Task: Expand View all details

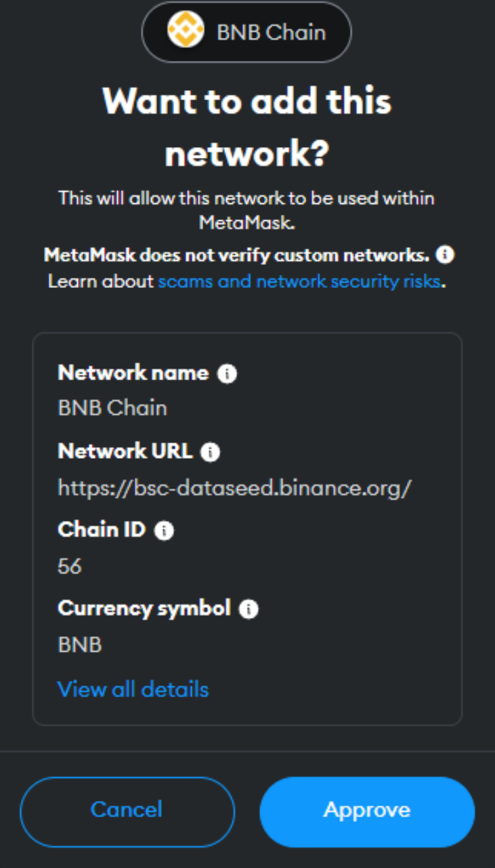Action: pyautogui.click(x=133, y=689)
